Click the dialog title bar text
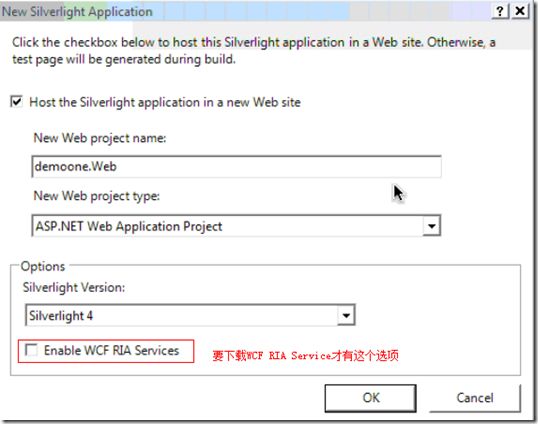This screenshot has width=538, height=424. click(x=77, y=12)
